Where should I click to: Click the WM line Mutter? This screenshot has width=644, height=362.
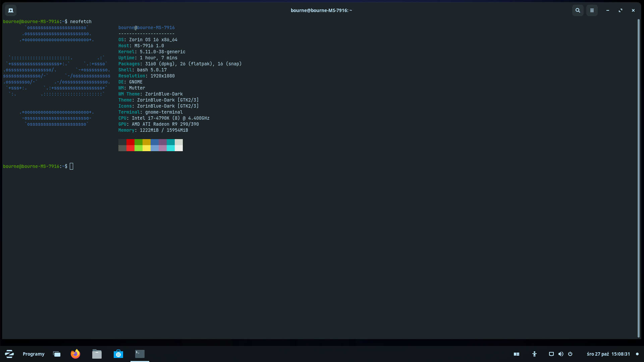coord(132,88)
